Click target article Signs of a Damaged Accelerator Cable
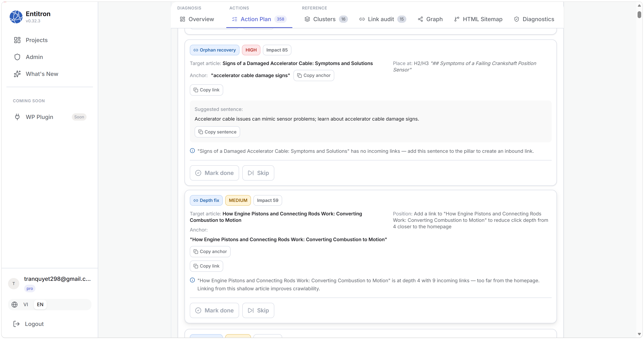This screenshot has width=644, height=339. click(297, 63)
